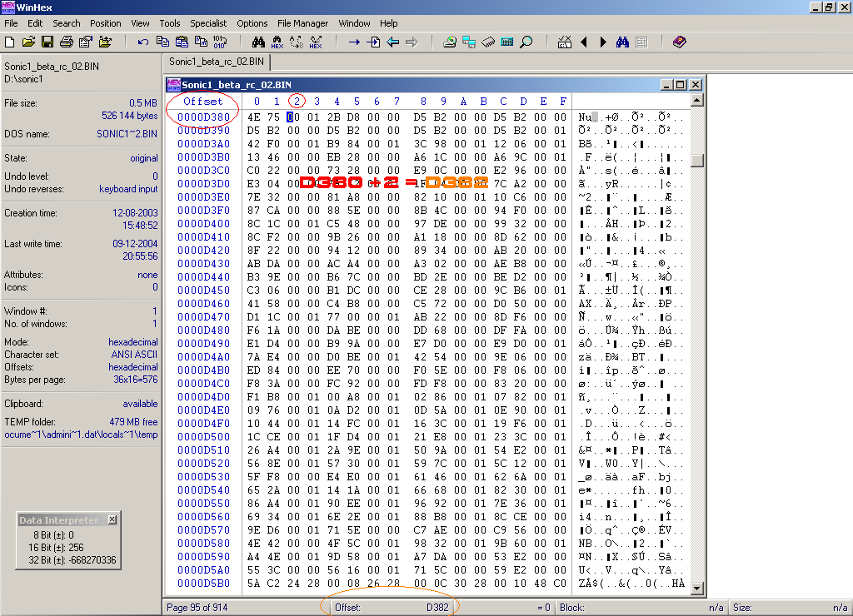Open the View menu
853x616 pixels.
[x=140, y=23]
